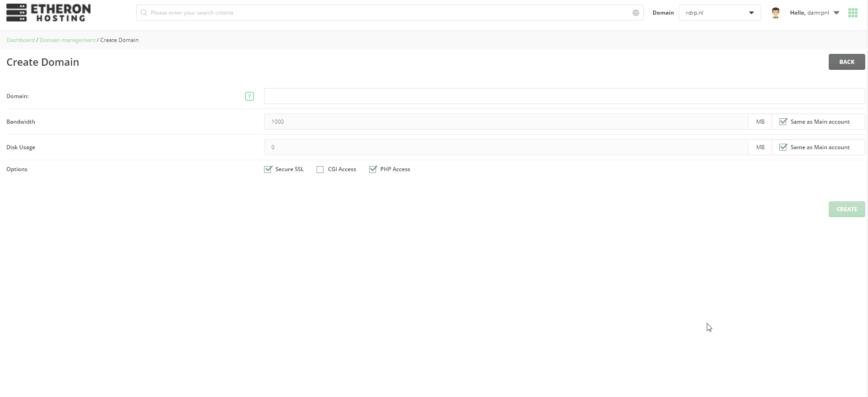Go to Dashboard breadcrumb link
Screen dimensions: 868x397
click(x=21, y=40)
